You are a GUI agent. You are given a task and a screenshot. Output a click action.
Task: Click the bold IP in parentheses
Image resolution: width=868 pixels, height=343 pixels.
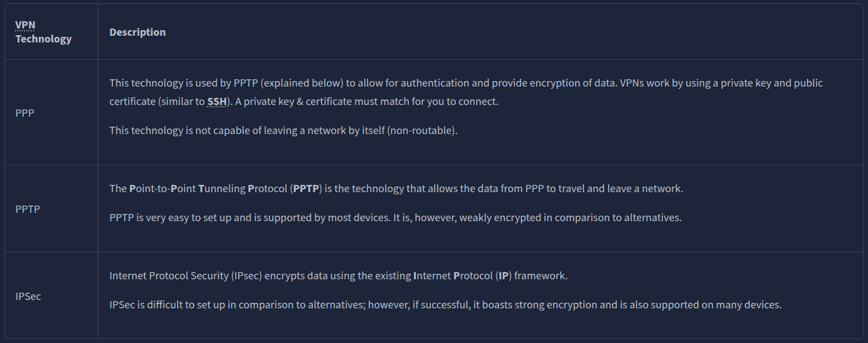pos(504,276)
